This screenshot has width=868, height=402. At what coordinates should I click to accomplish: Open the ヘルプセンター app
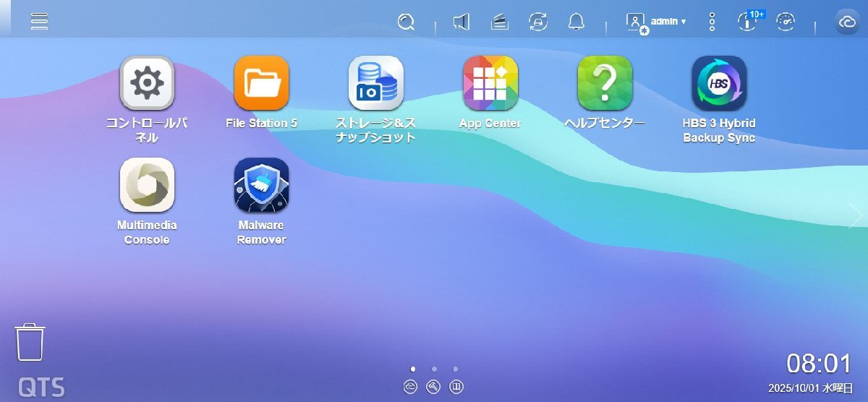pos(605,83)
